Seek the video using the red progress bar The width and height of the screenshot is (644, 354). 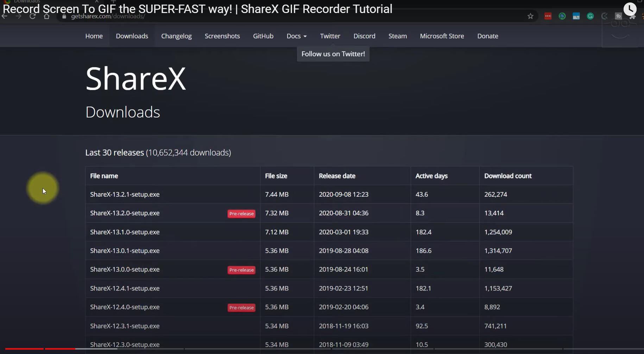[40, 349]
